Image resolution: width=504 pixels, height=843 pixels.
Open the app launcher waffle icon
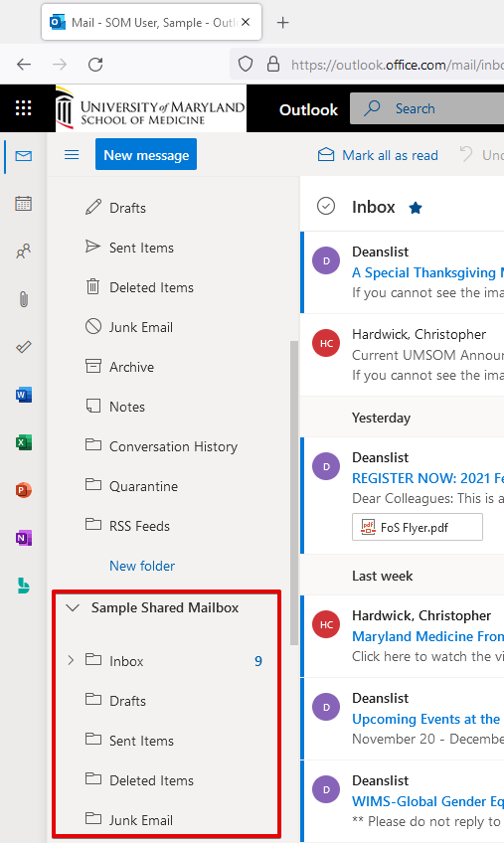tap(23, 108)
